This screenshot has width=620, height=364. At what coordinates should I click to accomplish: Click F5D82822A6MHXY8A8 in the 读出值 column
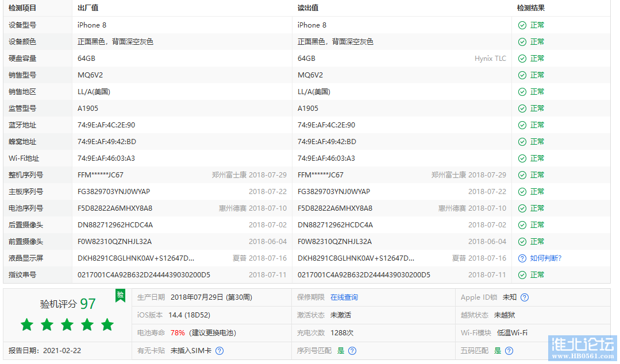[335, 208]
